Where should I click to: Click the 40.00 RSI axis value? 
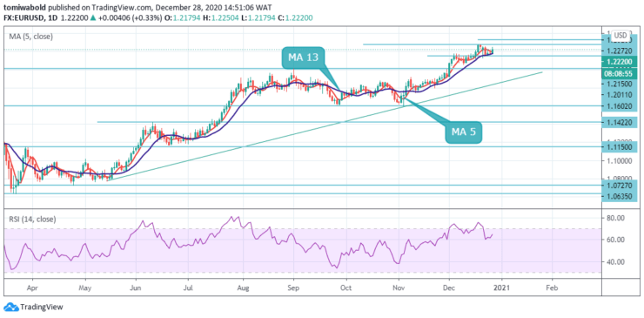click(x=616, y=261)
